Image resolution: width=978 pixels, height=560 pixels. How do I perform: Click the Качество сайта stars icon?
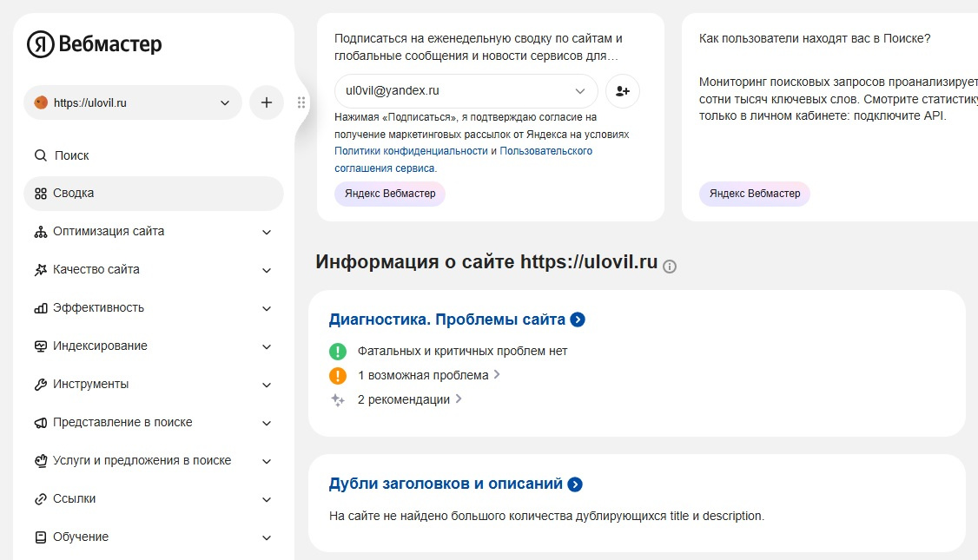pos(41,270)
